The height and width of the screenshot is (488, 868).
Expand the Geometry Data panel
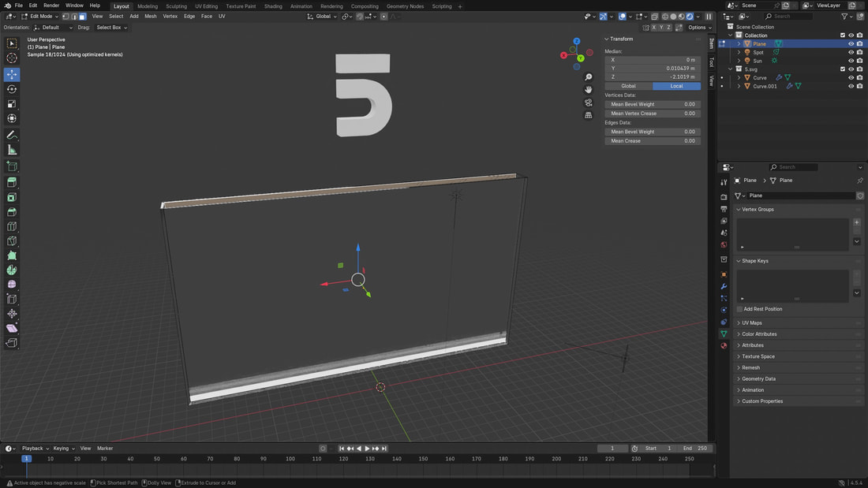(758, 379)
